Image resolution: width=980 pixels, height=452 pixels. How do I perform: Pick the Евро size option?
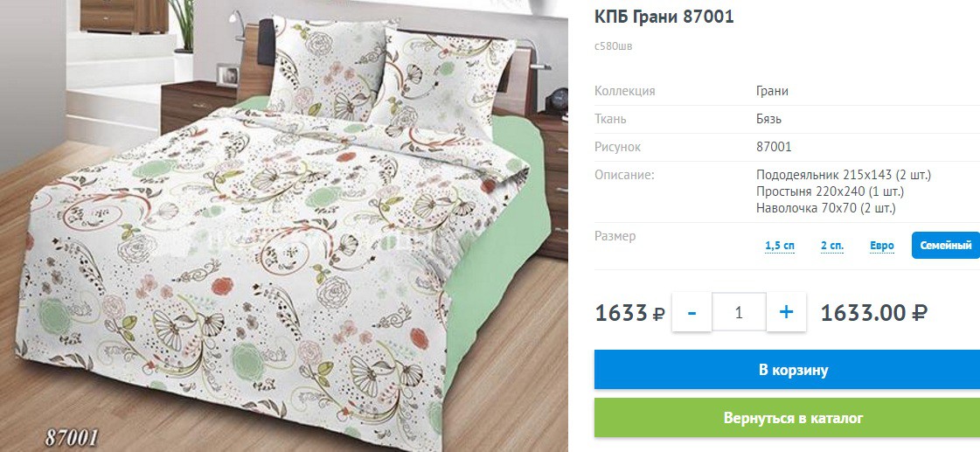tap(882, 246)
